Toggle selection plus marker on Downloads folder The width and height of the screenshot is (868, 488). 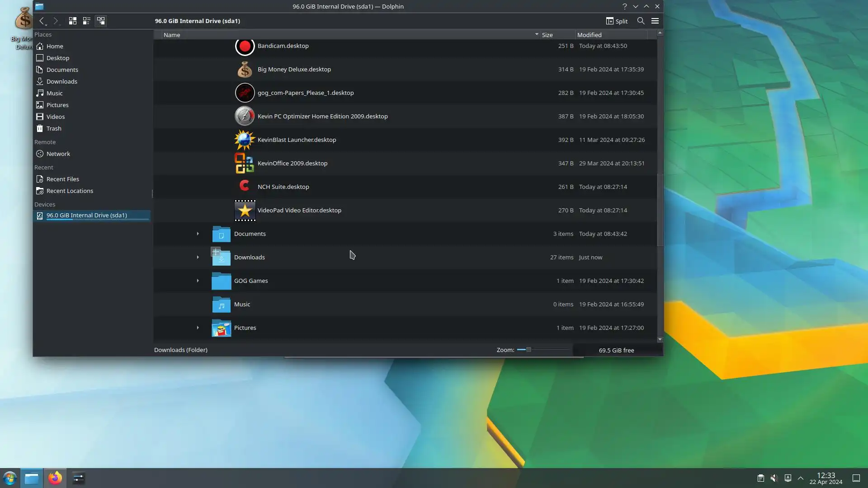point(216,252)
